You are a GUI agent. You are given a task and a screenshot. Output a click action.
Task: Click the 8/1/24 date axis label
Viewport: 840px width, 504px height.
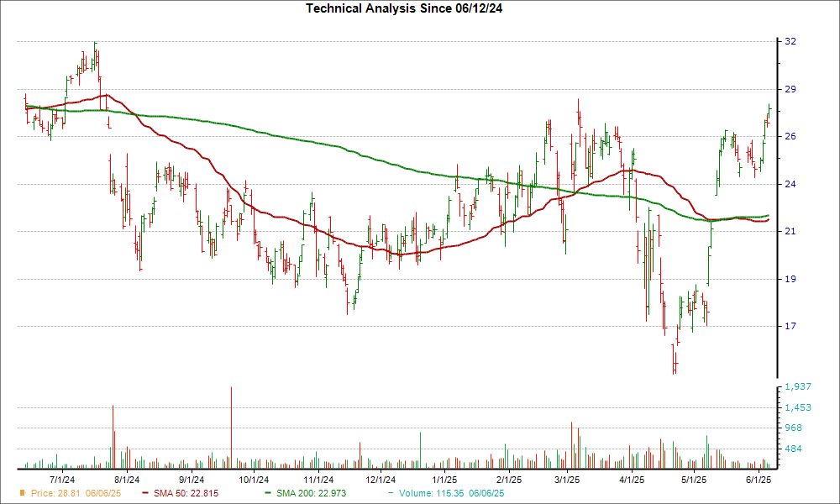click(x=127, y=480)
